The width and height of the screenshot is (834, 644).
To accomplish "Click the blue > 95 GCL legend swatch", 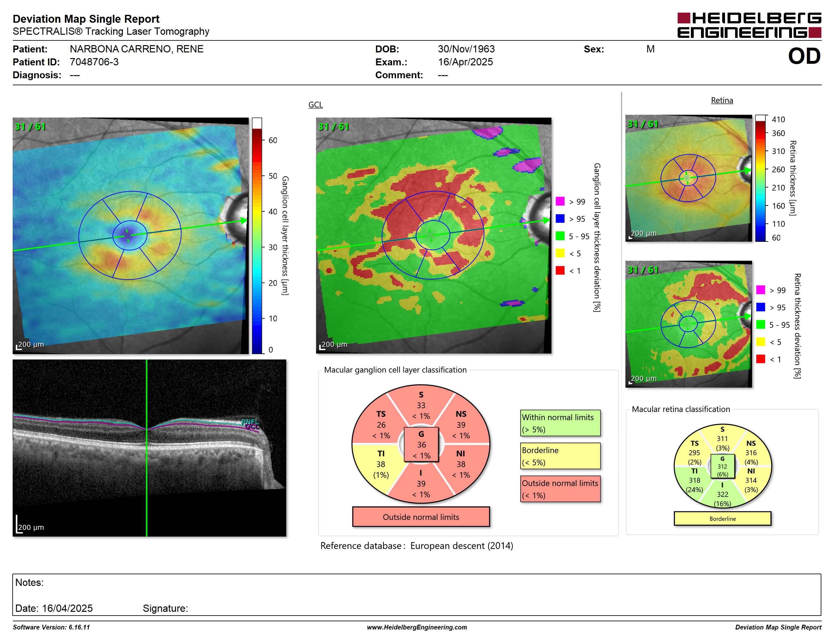I will pos(560,218).
